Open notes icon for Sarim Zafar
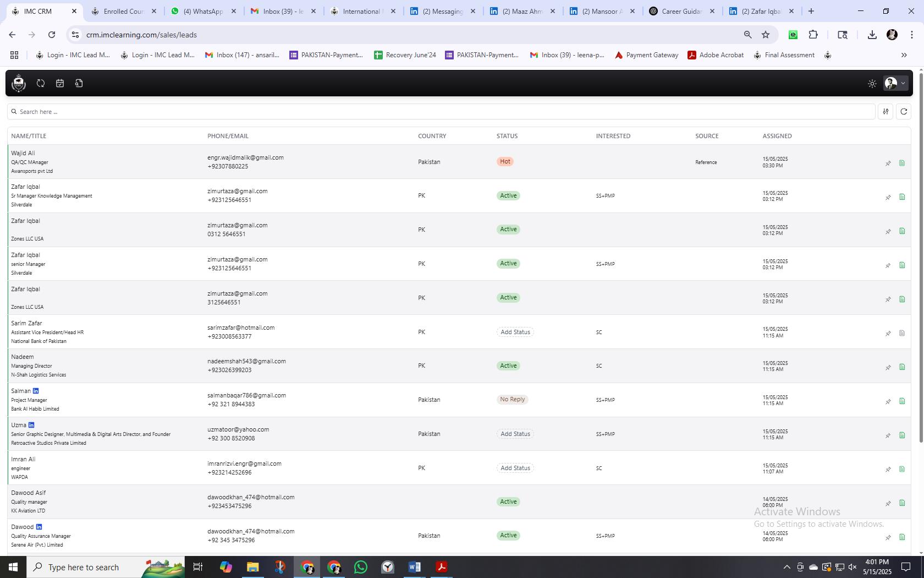 coord(902,333)
